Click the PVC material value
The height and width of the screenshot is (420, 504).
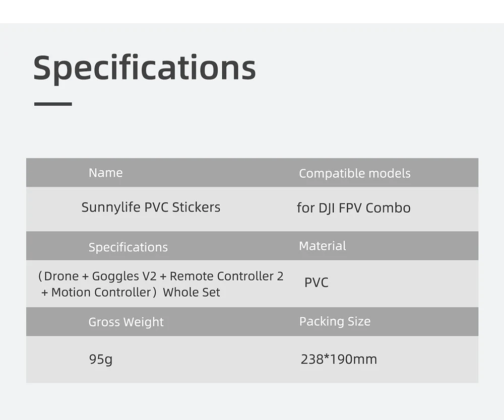[x=316, y=283]
